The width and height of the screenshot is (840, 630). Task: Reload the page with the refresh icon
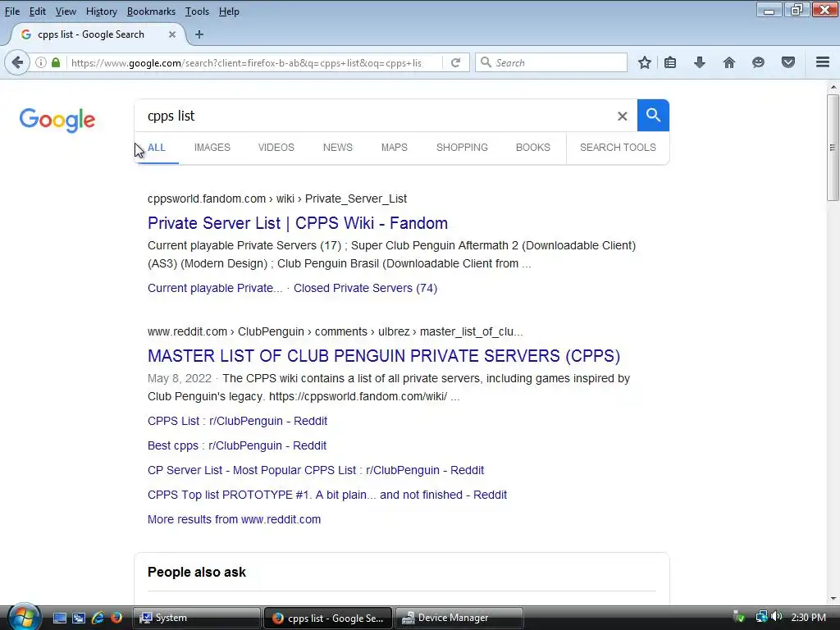pyautogui.click(x=456, y=62)
